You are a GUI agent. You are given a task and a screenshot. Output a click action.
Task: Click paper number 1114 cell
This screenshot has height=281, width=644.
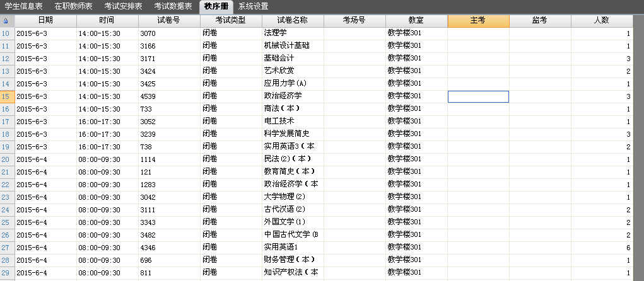(169, 159)
